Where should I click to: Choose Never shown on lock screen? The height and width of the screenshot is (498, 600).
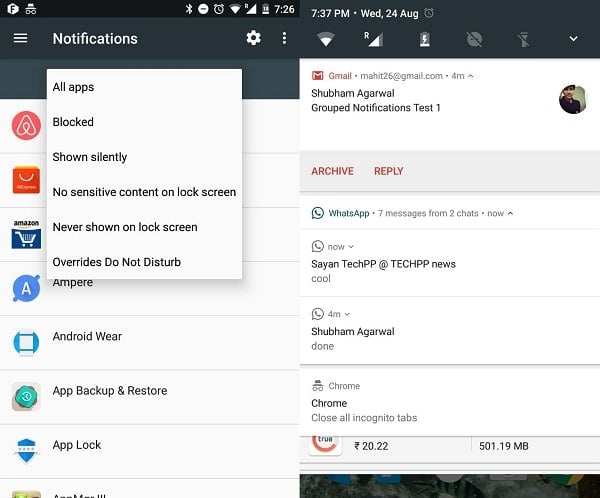click(x=144, y=227)
